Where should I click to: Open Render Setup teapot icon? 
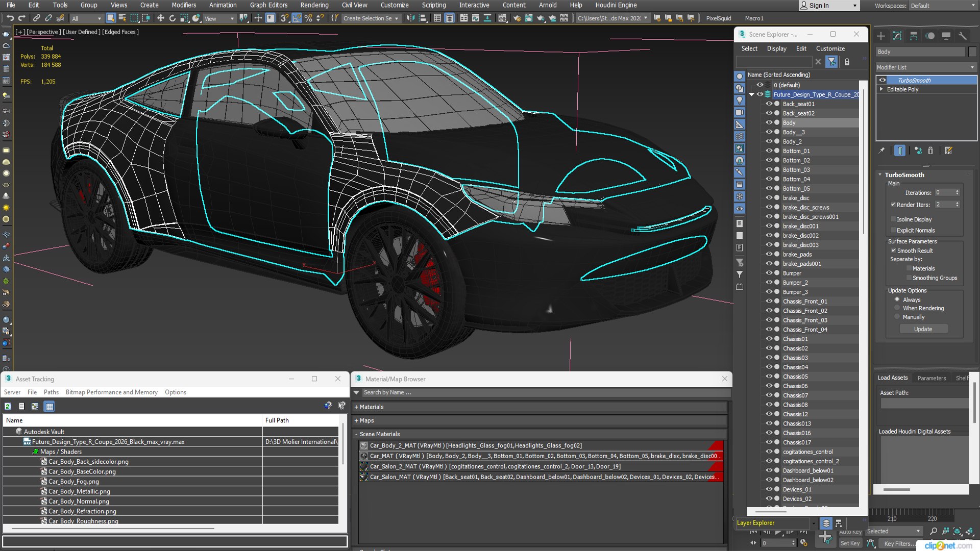tap(517, 18)
